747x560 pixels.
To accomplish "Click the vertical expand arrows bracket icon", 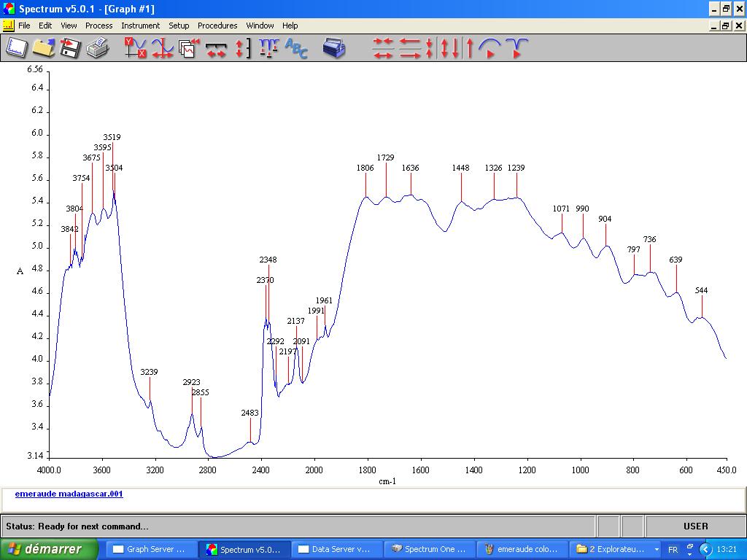I will tap(242, 48).
